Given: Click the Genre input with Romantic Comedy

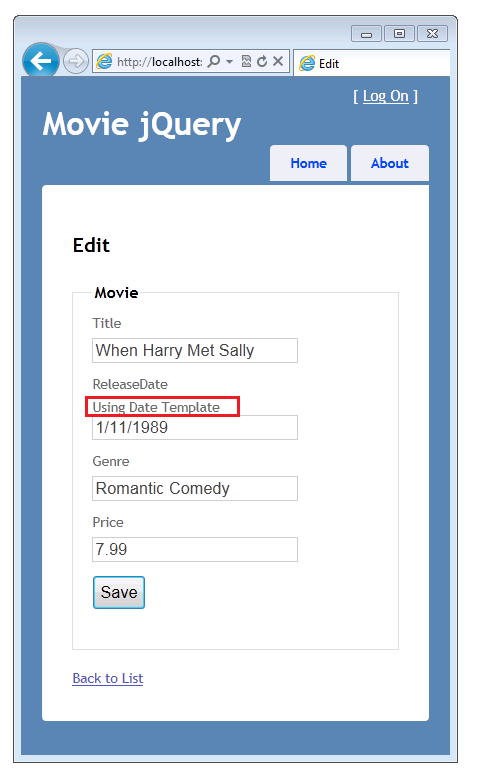Looking at the screenshot, I should 195,488.
